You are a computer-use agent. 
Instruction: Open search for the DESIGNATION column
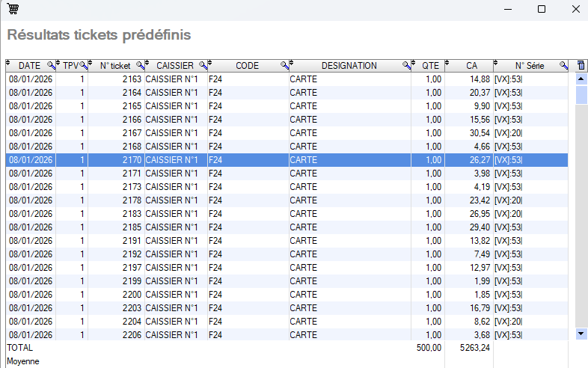[406, 66]
